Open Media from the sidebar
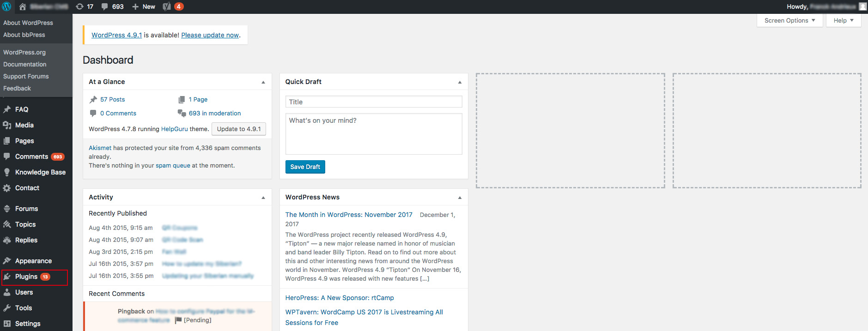 click(x=24, y=125)
